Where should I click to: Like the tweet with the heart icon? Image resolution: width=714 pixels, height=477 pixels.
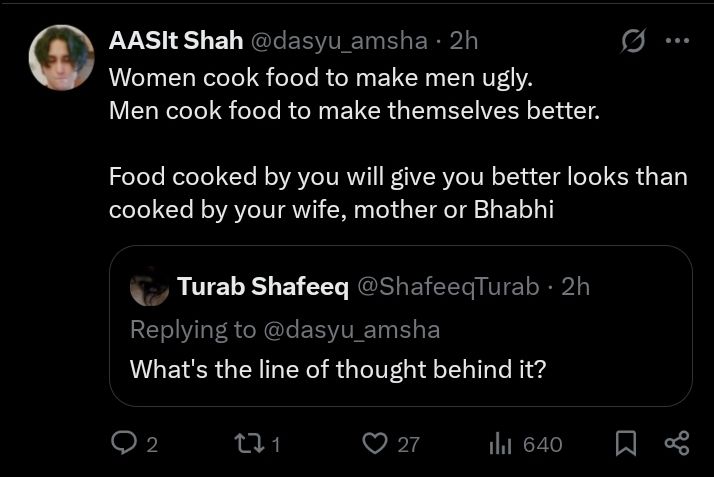374,443
